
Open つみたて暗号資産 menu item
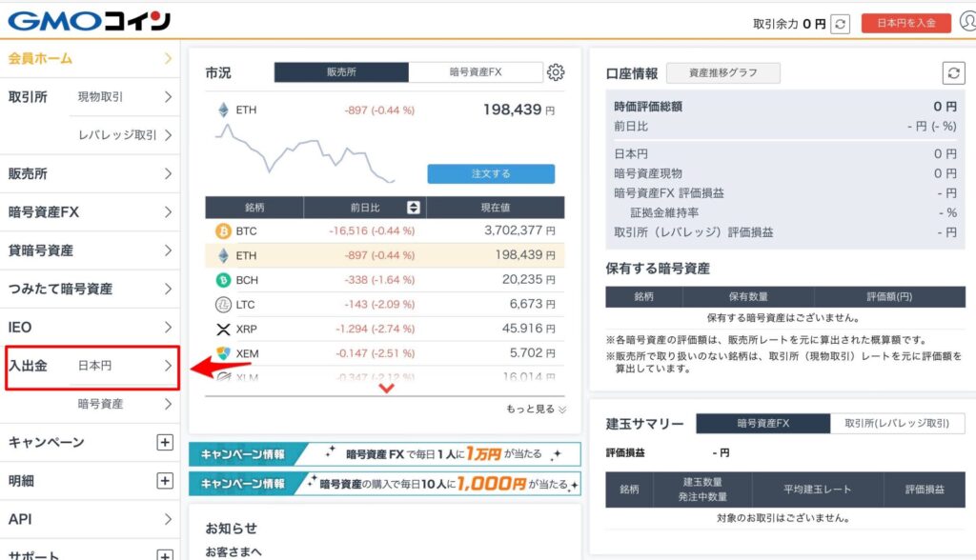coord(91,289)
